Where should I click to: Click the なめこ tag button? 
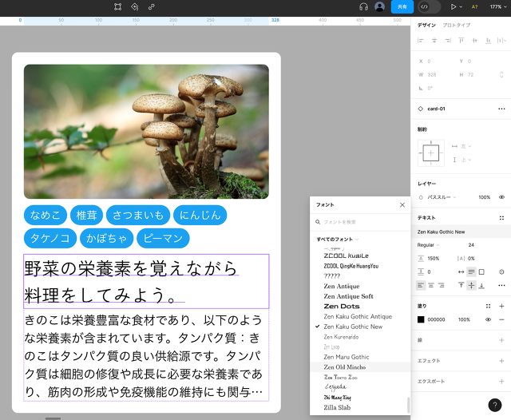46,216
